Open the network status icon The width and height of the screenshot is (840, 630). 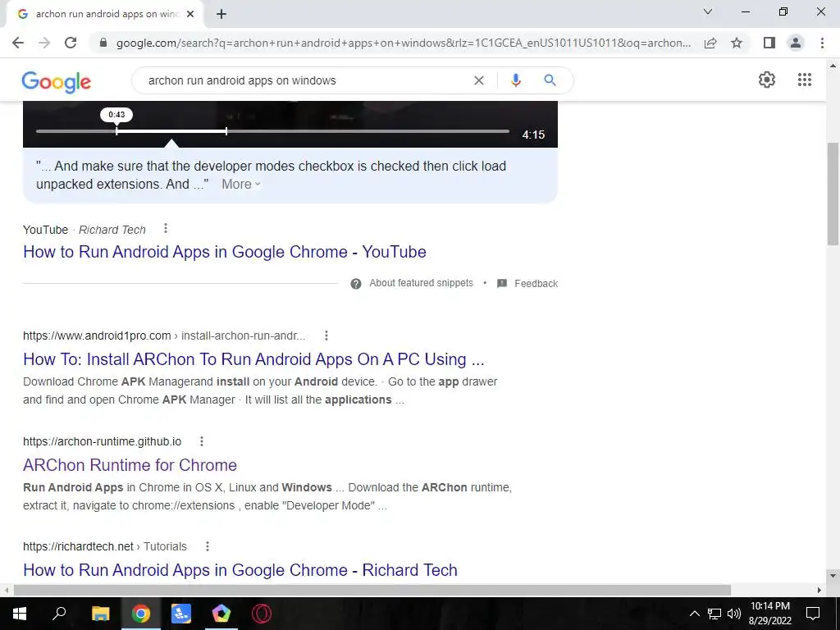tap(714, 614)
